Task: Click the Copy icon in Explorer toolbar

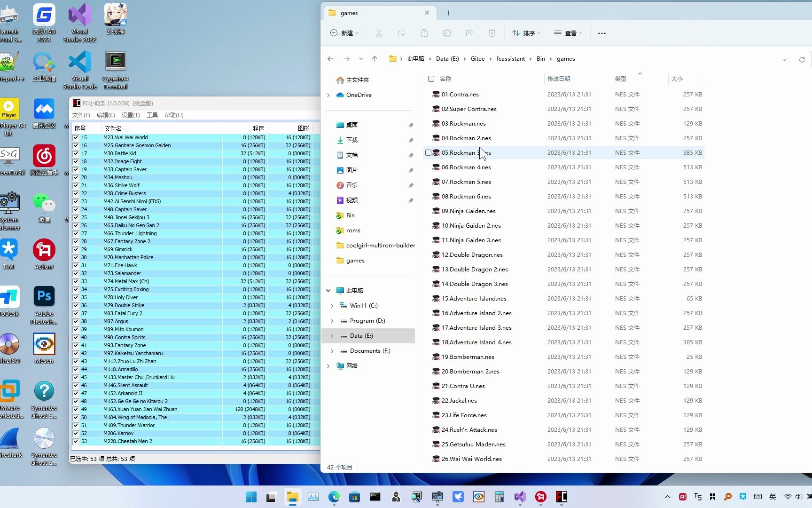Action: pos(401,33)
